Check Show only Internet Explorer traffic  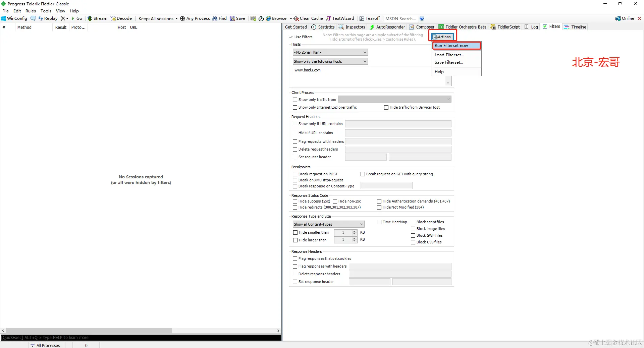coord(295,107)
